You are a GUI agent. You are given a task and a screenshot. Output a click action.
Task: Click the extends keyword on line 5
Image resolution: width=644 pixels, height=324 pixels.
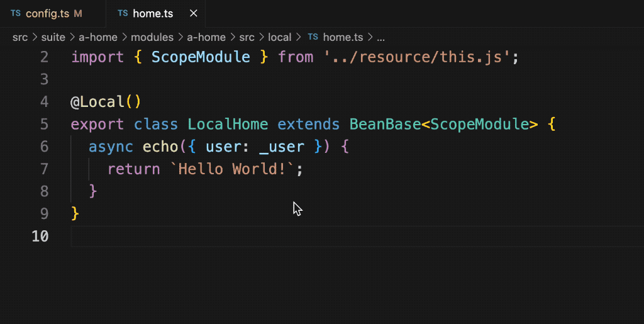click(x=308, y=124)
